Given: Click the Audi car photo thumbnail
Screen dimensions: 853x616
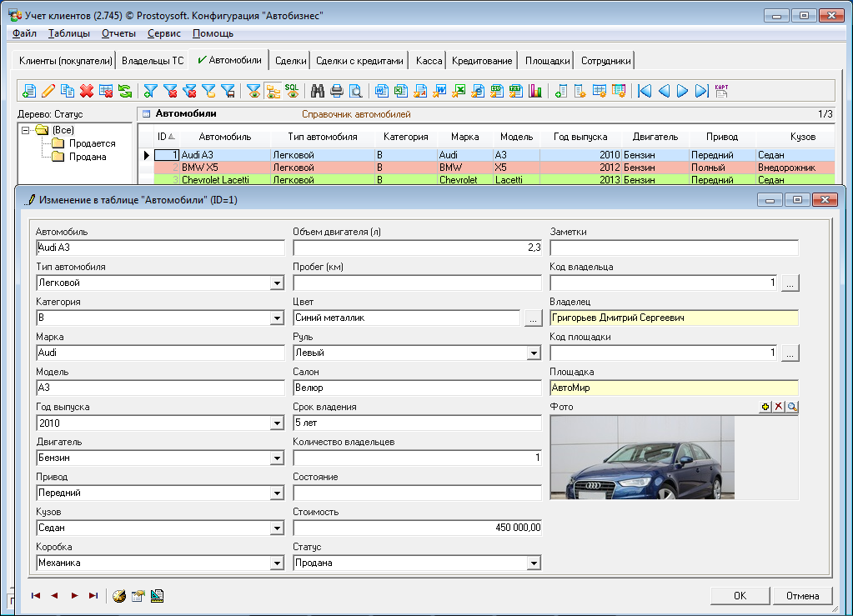Looking at the screenshot, I should (642, 458).
